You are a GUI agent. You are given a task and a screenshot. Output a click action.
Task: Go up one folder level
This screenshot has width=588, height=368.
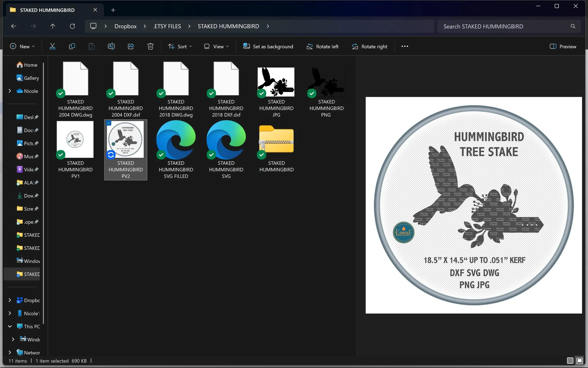pyautogui.click(x=53, y=26)
